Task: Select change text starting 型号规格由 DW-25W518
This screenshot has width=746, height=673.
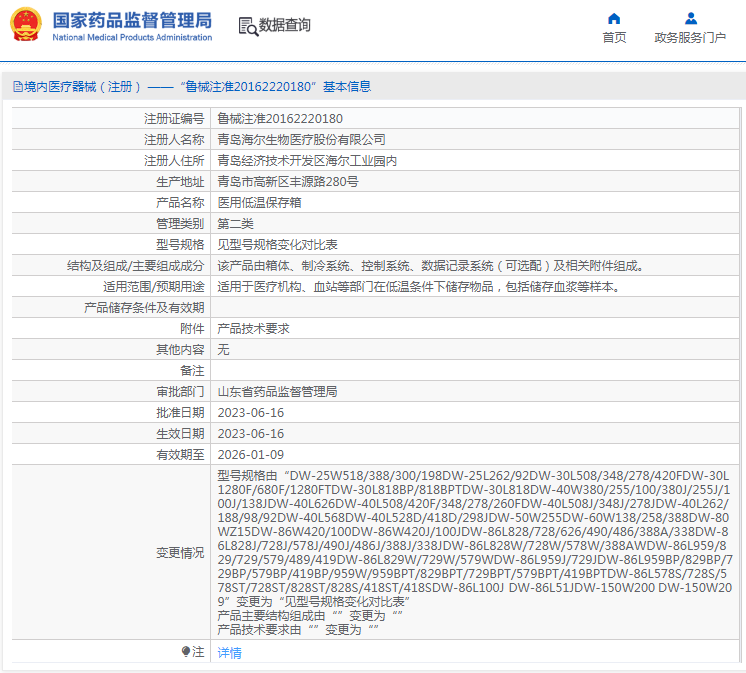Action: [475, 538]
